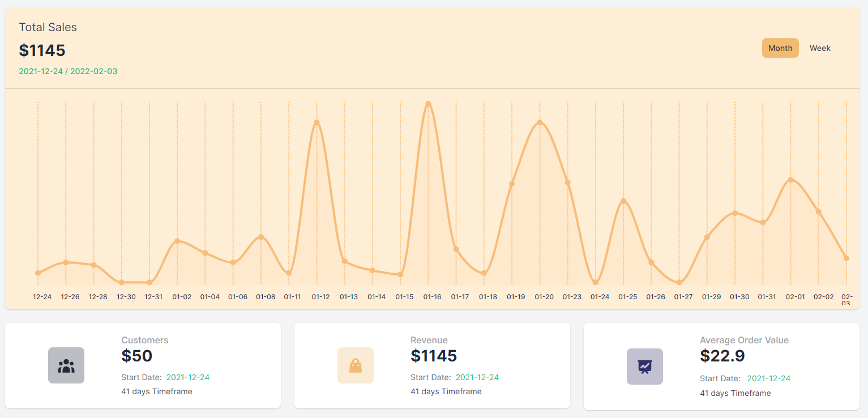868x418 pixels.
Task: Click the 01-06 axis label
Action: [238, 297]
